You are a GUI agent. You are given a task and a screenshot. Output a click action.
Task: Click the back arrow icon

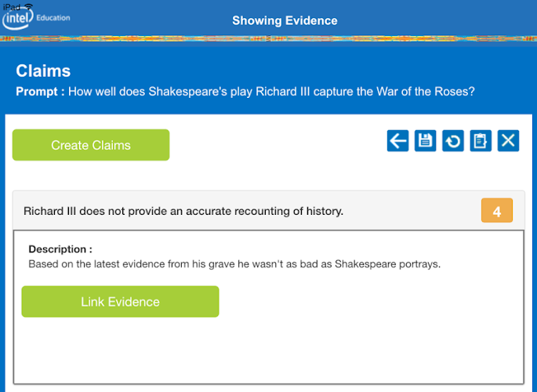coord(397,141)
